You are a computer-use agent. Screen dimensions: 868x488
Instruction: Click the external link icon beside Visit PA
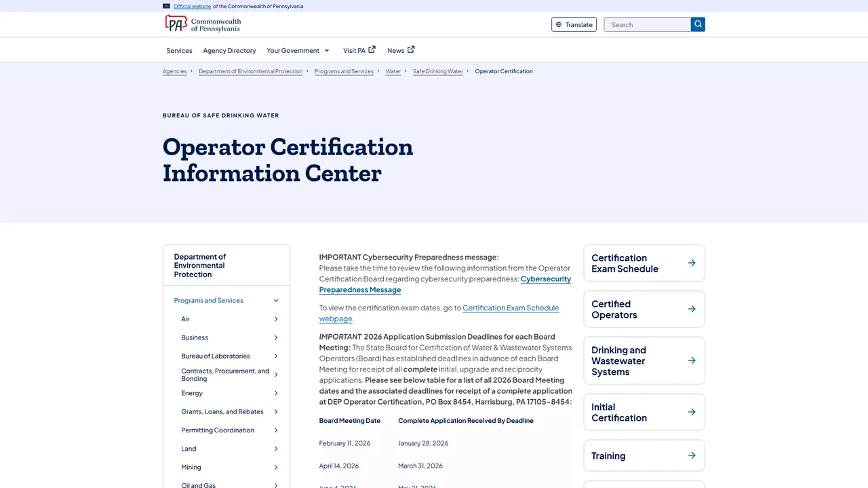(372, 49)
